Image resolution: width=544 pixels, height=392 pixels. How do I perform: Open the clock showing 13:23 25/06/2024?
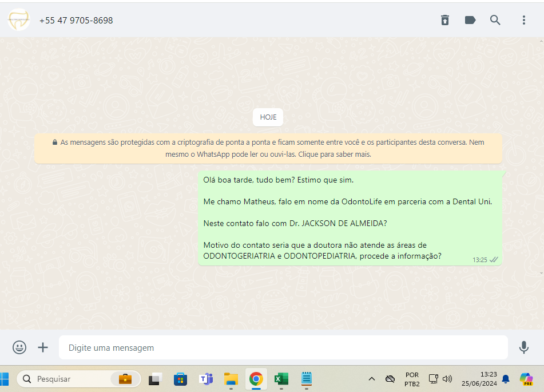[479, 379]
